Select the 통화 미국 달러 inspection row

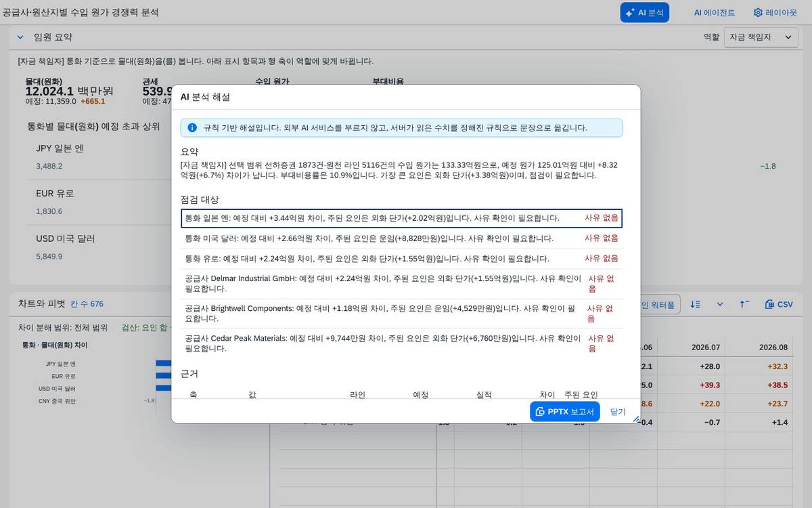point(401,238)
